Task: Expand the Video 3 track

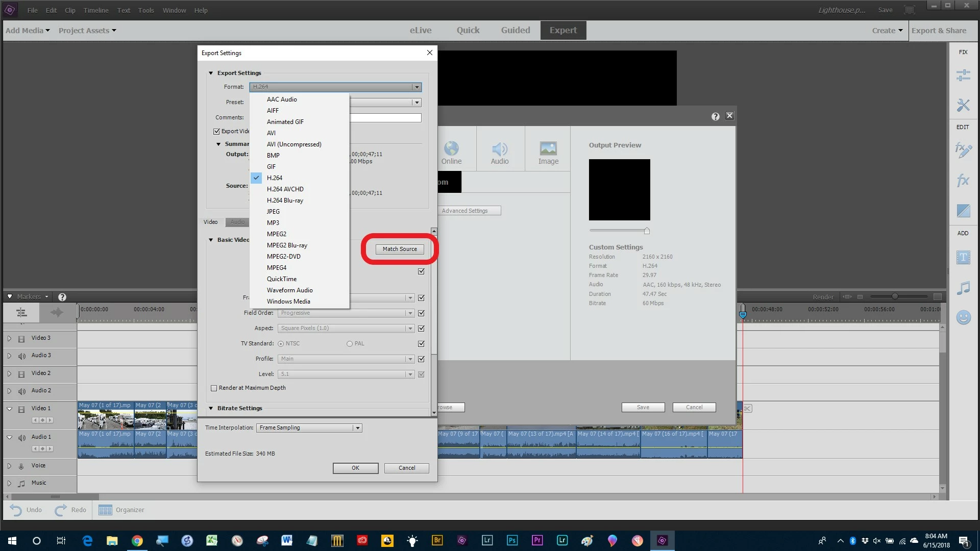Action: [x=9, y=338]
